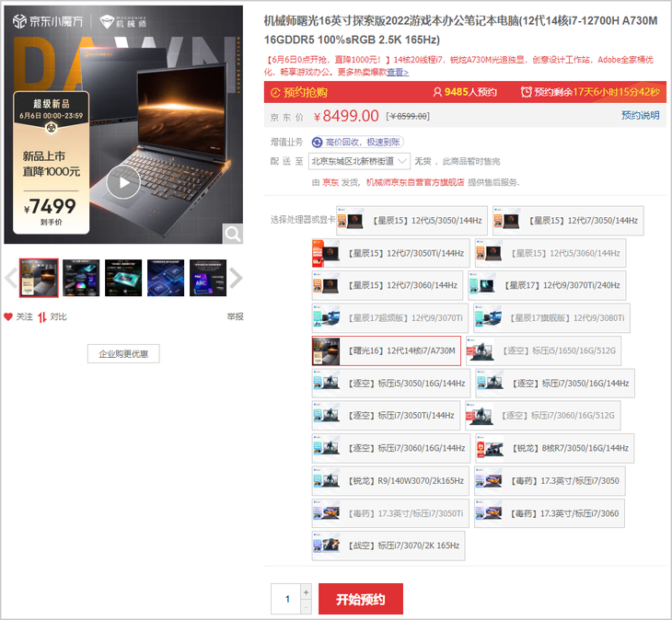Open the 预约说明 link
The height and width of the screenshot is (620, 672).
641,115
